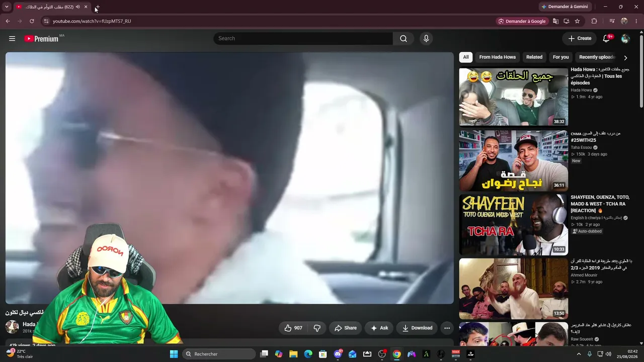
Task: Switch to Google Chrome taskbar icon
Action: [397, 354]
